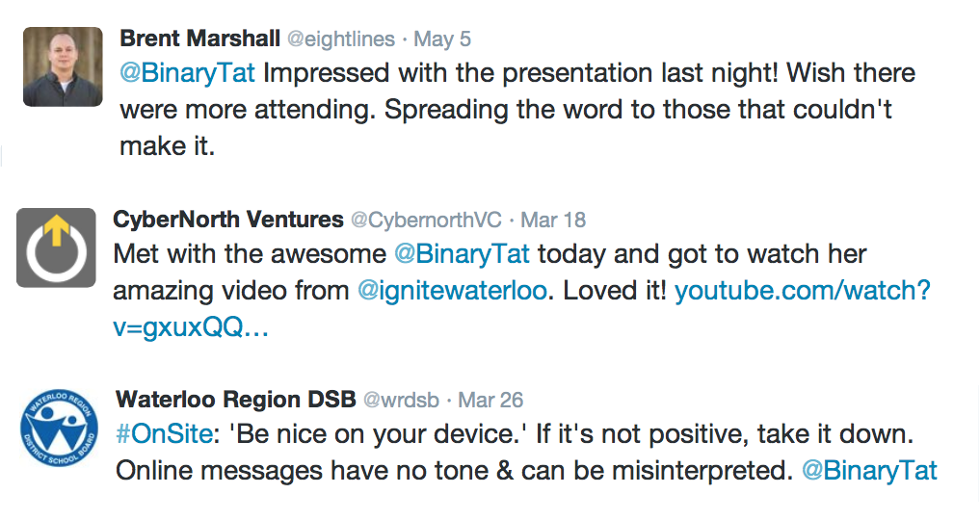Screen dimensions: 980x520
Task: Open the May 5 tweet timestamp
Action: tap(442, 39)
